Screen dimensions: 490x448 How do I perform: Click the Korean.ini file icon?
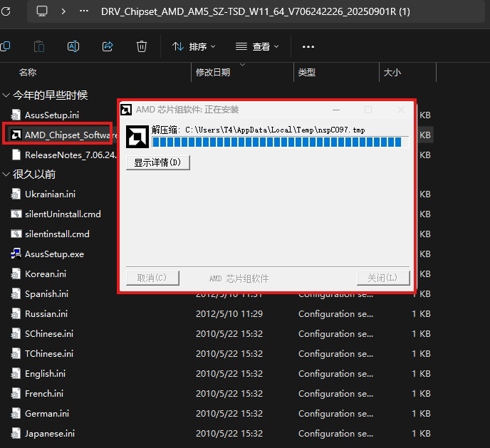coord(16,274)
